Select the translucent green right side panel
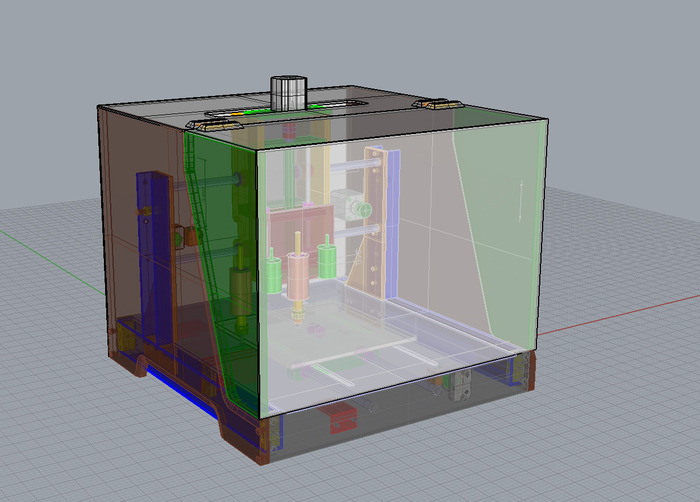The image size is (700, 502). 500,232
